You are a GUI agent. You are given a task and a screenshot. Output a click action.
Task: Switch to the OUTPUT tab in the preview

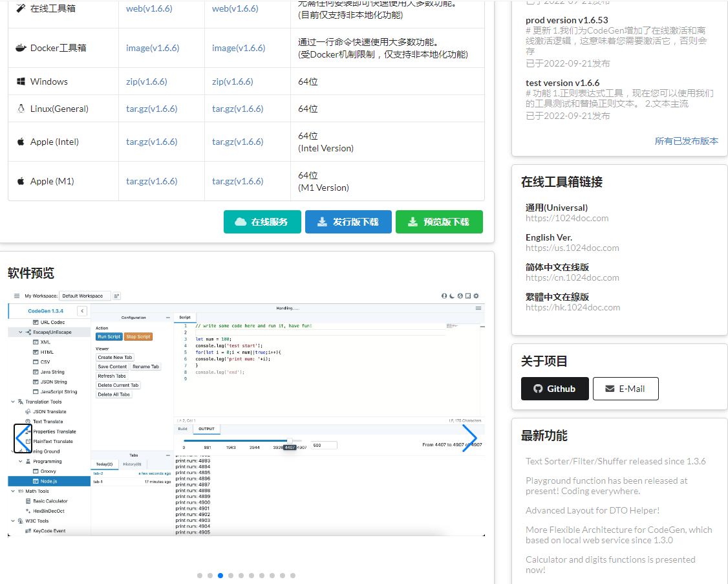[x=207, y=429]
